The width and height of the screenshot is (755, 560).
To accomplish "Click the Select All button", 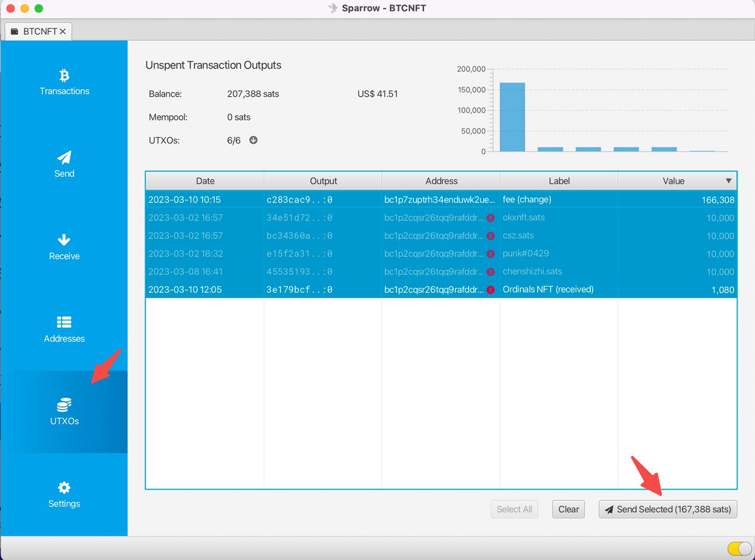I will tap(514, 509).
